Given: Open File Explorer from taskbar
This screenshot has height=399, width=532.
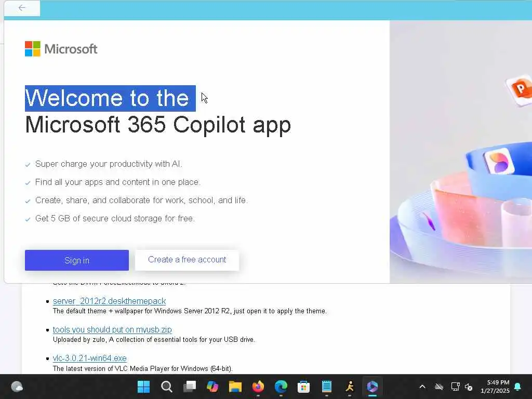Looking at the screenshot, I should coord(235,387).
